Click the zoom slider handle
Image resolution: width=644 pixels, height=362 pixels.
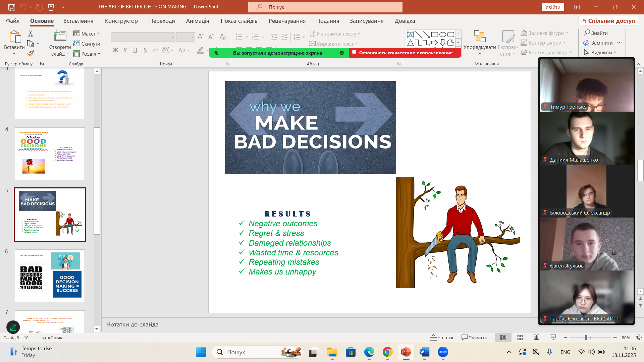coord(586,338)
